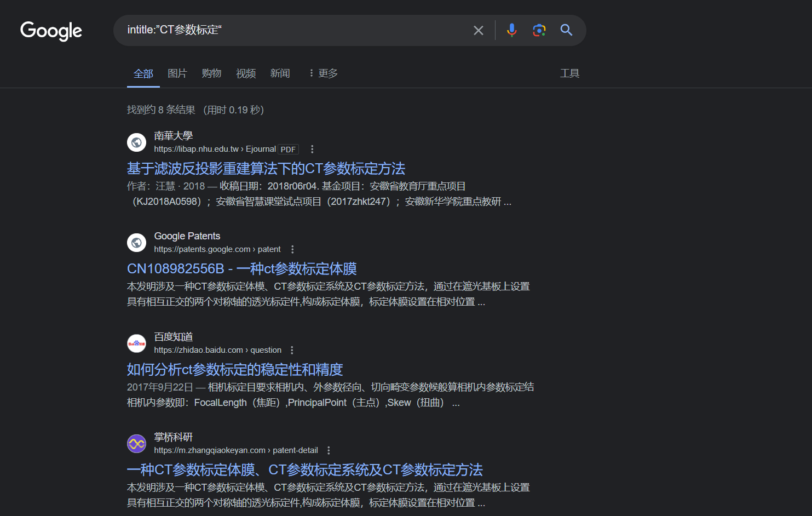Submit search with the magnifying glass icon
Image resolution: width=812 pixels, height=516 pixels.
point(566,30)
